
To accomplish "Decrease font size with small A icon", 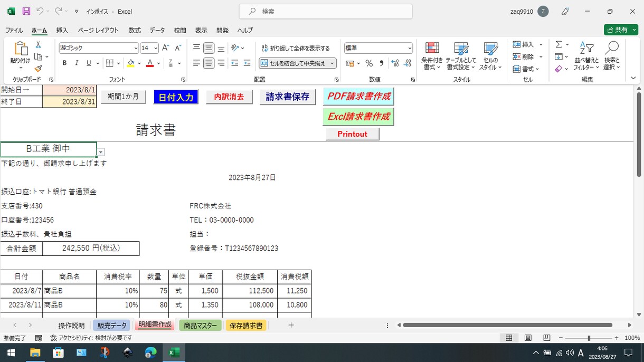I will tap(178, 48).
